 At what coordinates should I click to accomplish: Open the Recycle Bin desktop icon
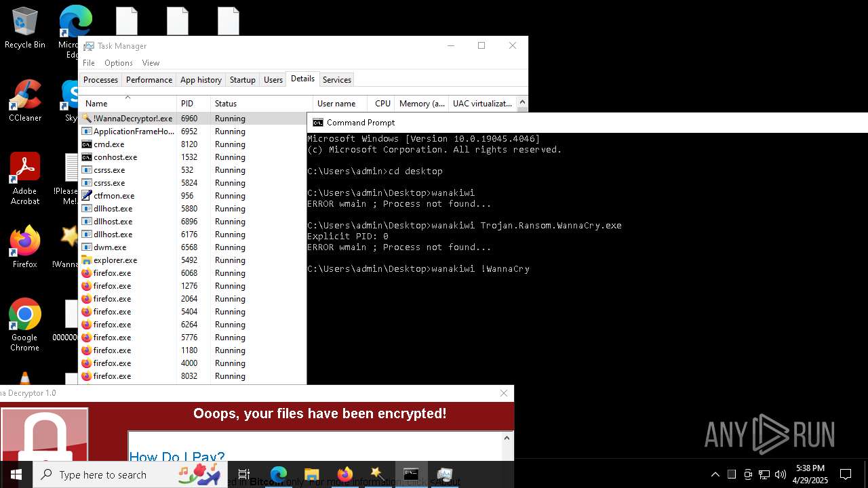coord(25,28)
